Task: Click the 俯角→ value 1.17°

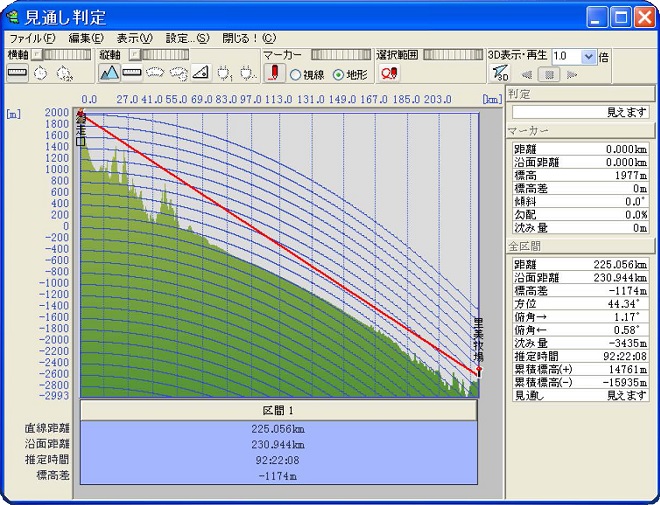Action: [x=627, y=317]
